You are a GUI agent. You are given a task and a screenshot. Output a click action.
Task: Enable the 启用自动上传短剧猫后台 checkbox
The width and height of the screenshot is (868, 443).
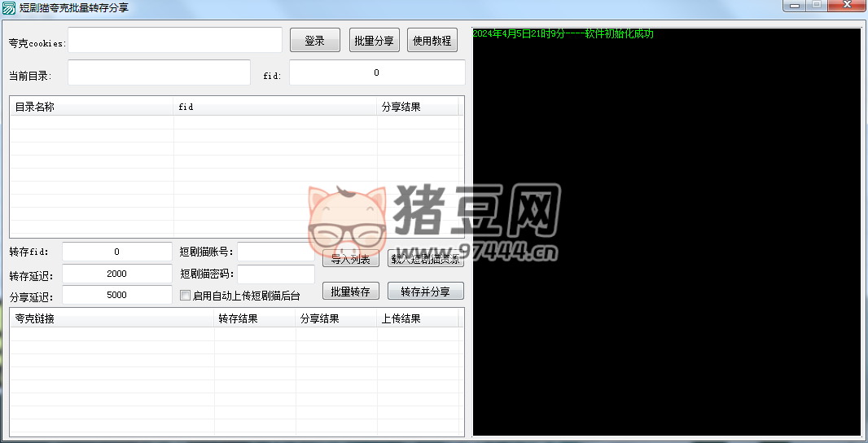click(x=186, y=296)
